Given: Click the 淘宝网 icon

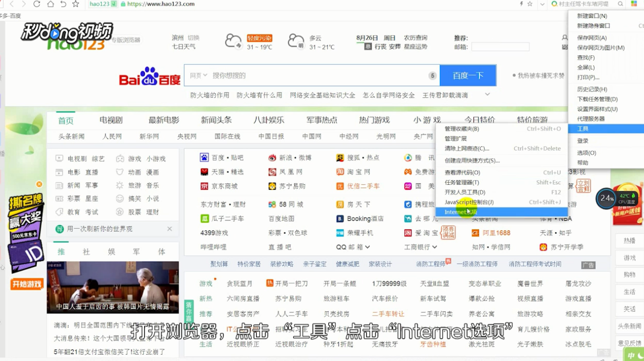Looking at the screenshot, I should click(340, 172).
